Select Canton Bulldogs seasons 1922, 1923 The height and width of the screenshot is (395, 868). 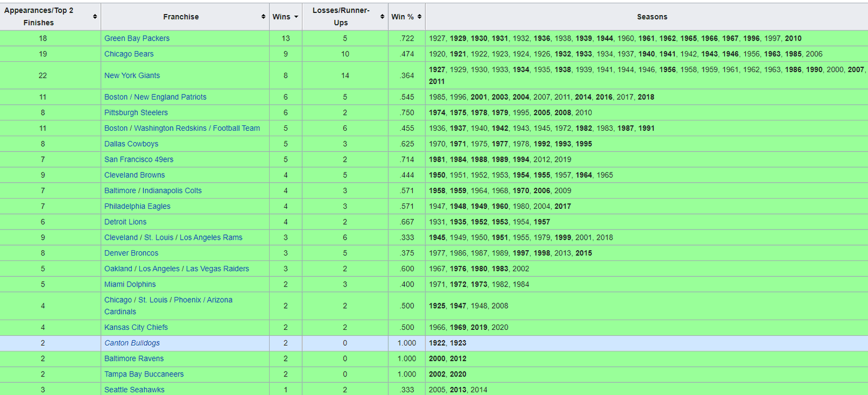point(448,343)
